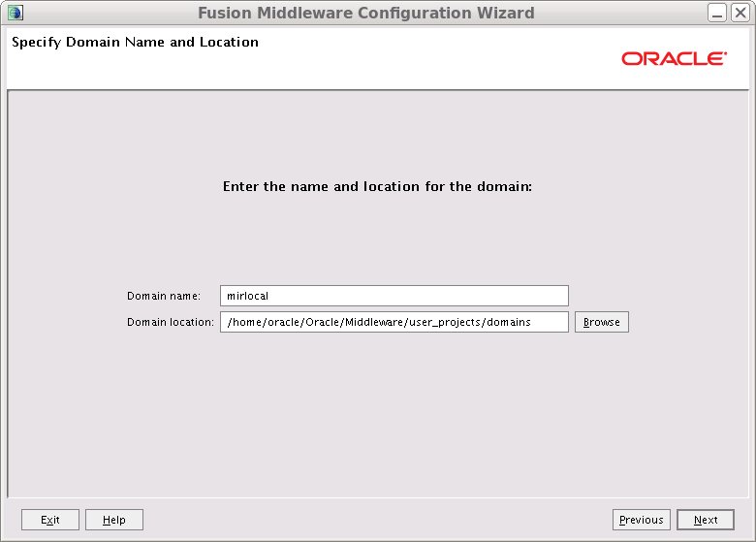Click the Oracle logo in the header
Screen dimensions: 756x542
tap(674, 59)
